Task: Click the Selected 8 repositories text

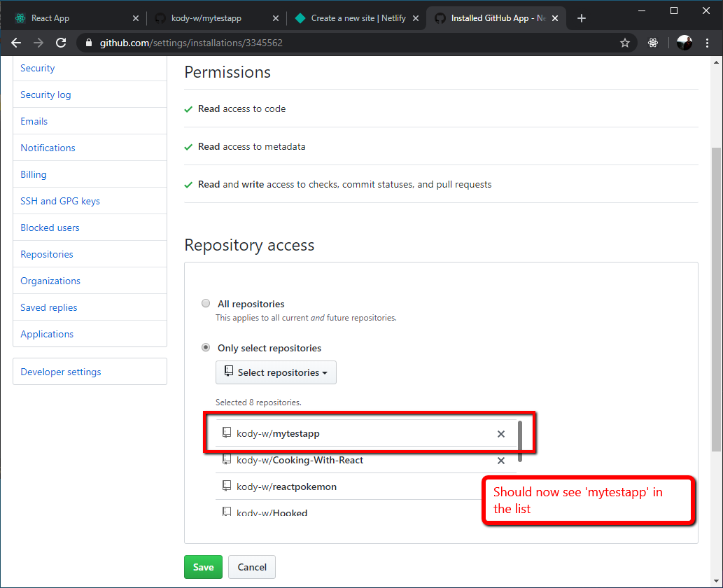Action: point(258,402)
